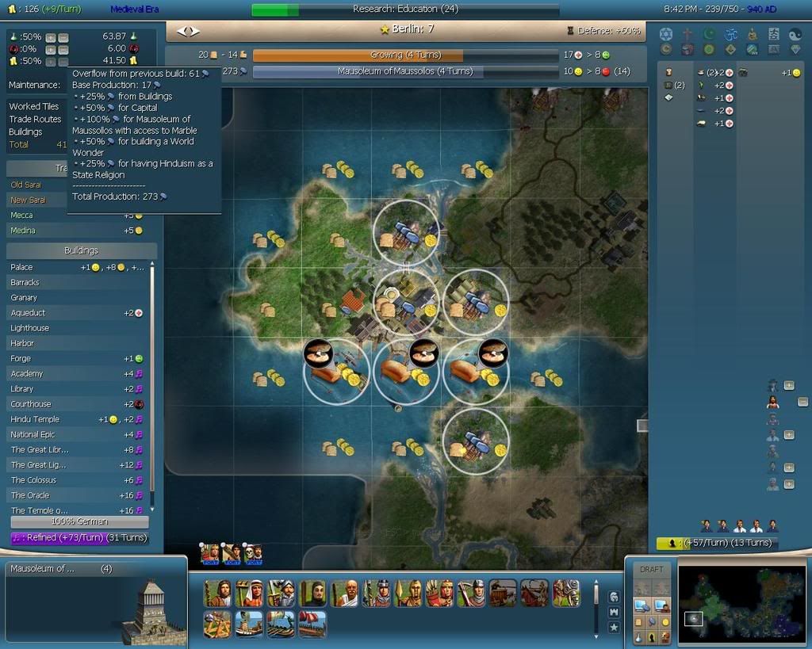Decrease research rate minus button
The width and height of the screenshot is (812, 649).
(63, 37)
